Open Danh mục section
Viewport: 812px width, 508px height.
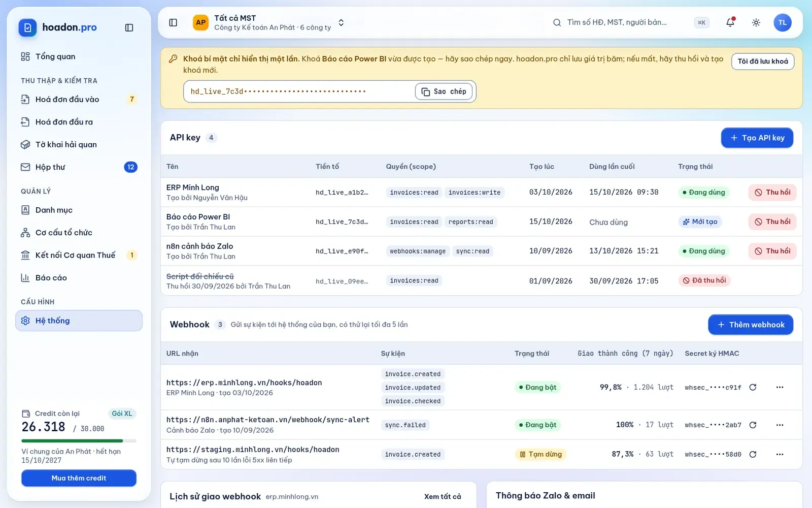tap(79, 210)
